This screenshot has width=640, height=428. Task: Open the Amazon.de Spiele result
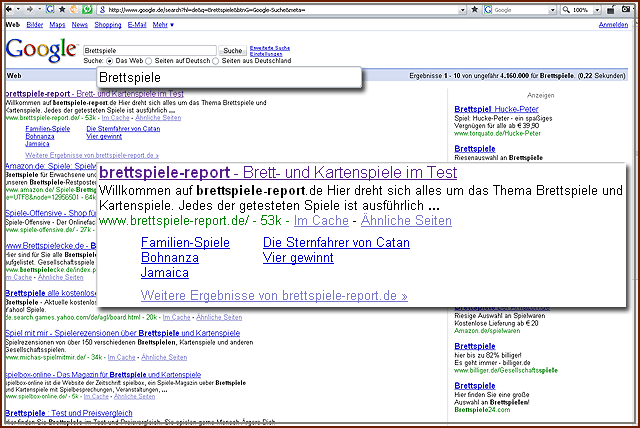coord(51,166)
